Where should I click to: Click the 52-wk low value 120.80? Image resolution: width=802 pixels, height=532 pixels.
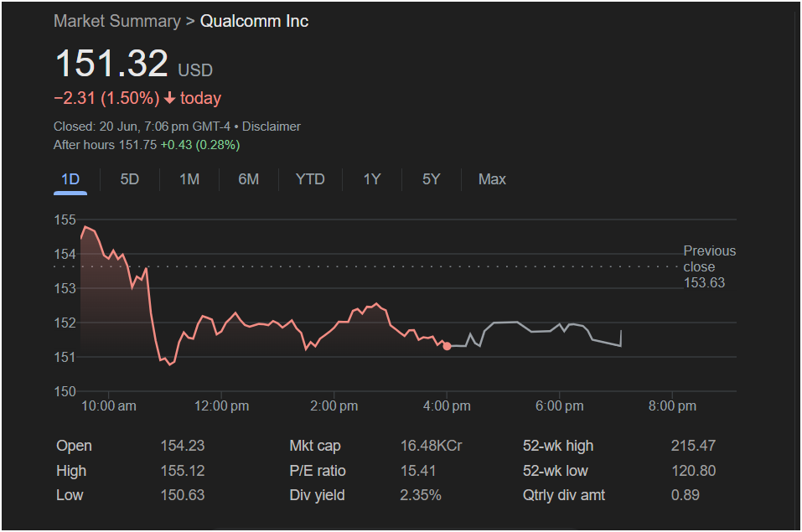[694, 471]
